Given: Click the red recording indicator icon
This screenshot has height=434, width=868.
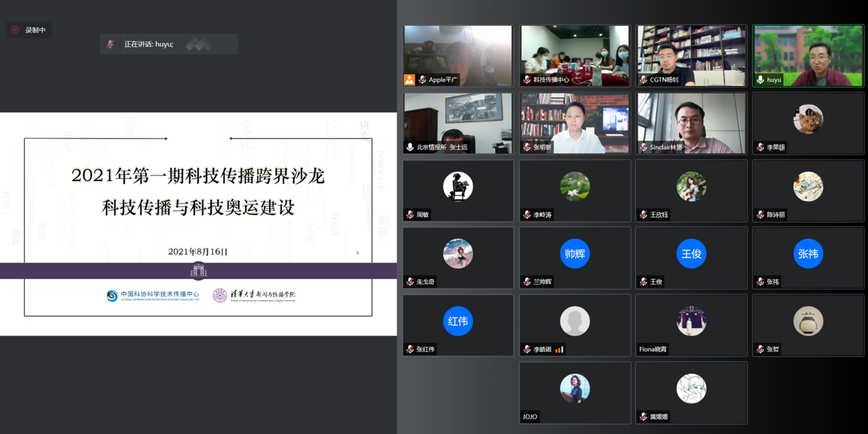Looking at the screenshot, I should (15, 30).
